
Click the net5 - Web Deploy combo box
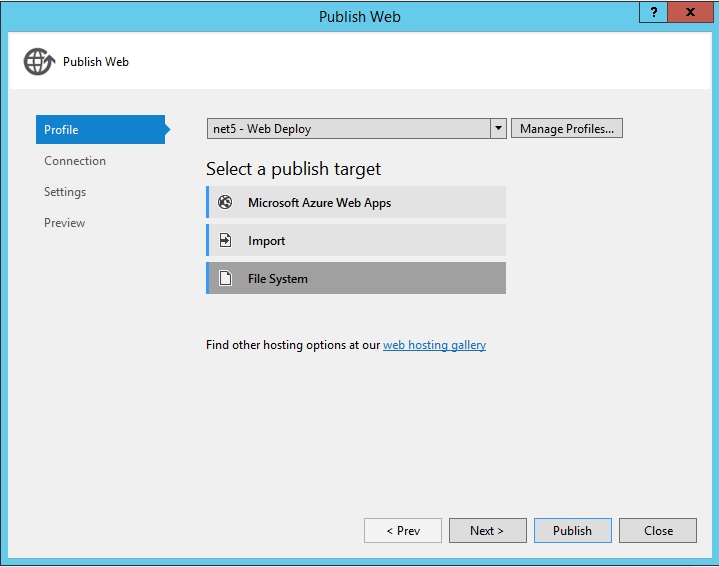(356, 128)
